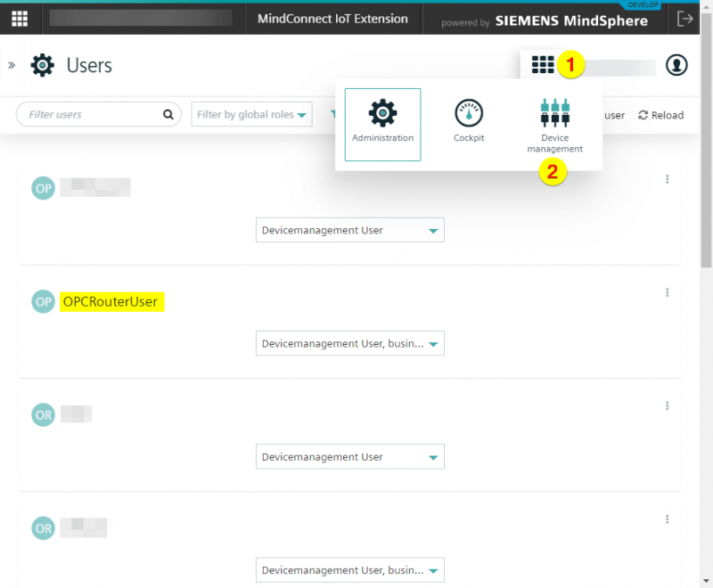Open the Devicemanagement User role dropdown on first row
The height and width of the screenshot is (588, 713).
click(349, 229)
